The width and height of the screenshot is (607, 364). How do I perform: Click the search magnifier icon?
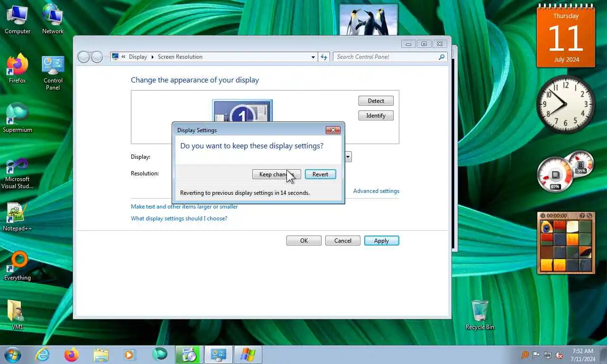(442, 57)
